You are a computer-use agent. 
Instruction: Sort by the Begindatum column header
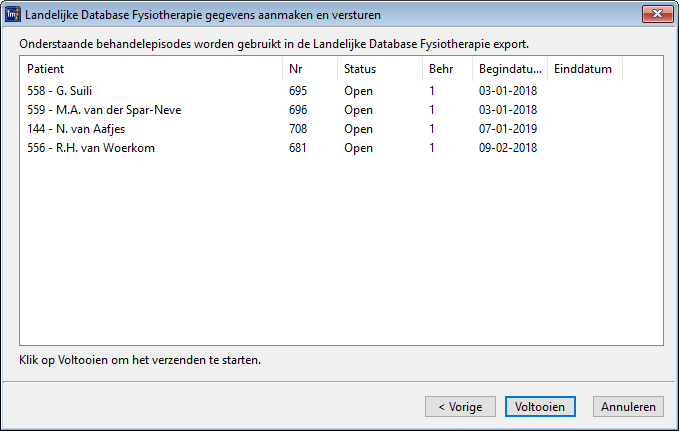coord(509,69)
